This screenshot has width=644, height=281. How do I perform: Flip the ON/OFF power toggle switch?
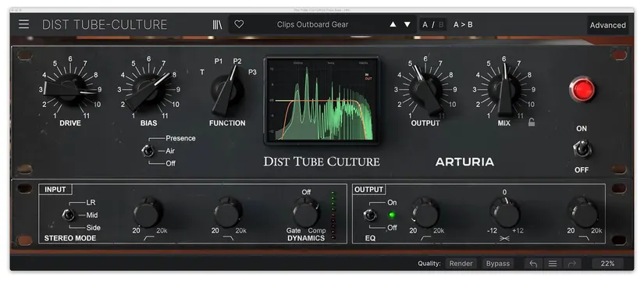click(582, 149)
